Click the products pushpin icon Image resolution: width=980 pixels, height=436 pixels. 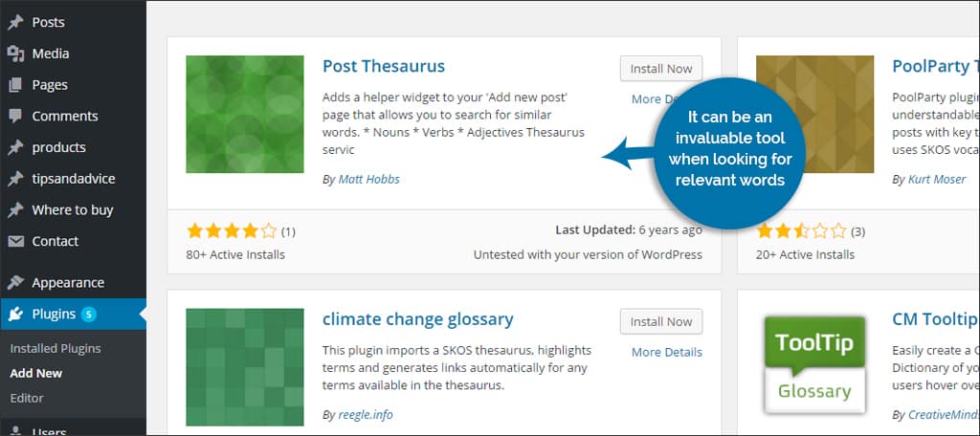[x=15, y=147]
